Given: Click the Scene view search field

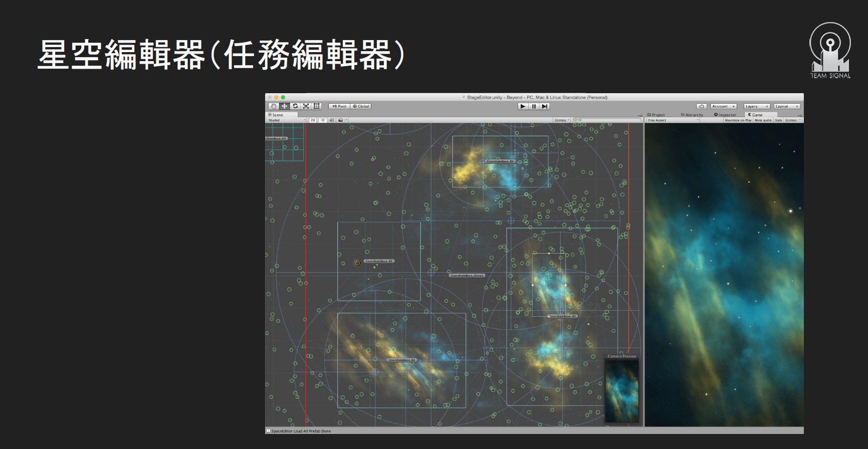Looking at the screenshot, I should tap(607, 120).
